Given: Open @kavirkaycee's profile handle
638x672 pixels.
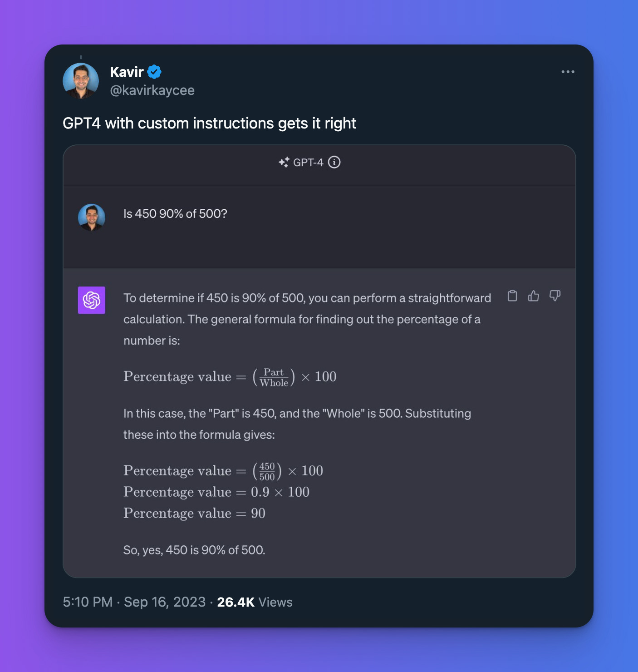Looking at the screenshot, I should point(152,90).
